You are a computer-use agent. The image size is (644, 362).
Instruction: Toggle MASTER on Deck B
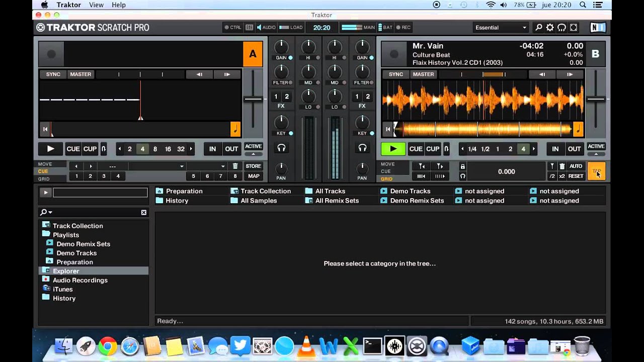click(x=423, y=74)
